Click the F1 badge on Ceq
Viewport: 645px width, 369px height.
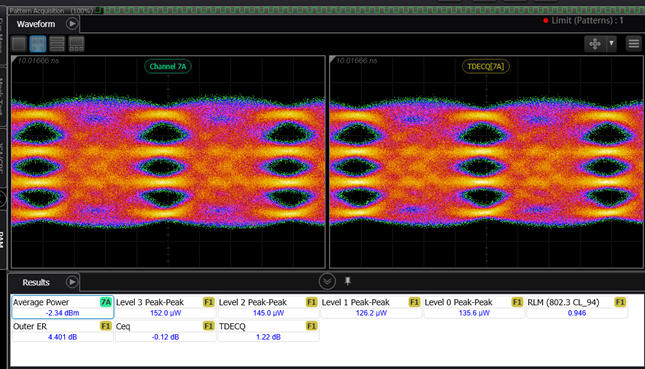(x=209, y=326)
